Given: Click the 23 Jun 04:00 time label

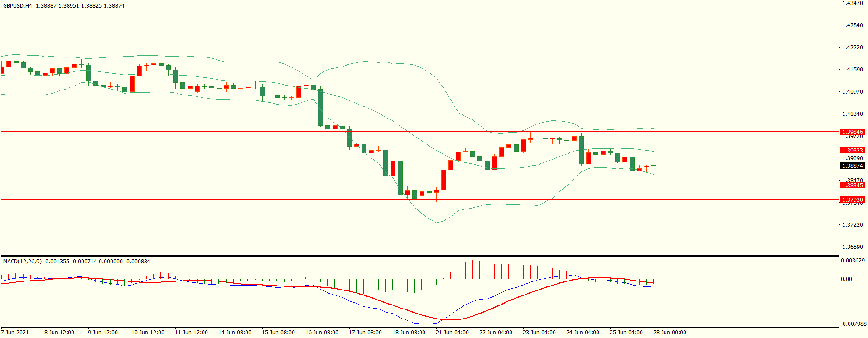Looking at the screenshot, I should [539, 333].
